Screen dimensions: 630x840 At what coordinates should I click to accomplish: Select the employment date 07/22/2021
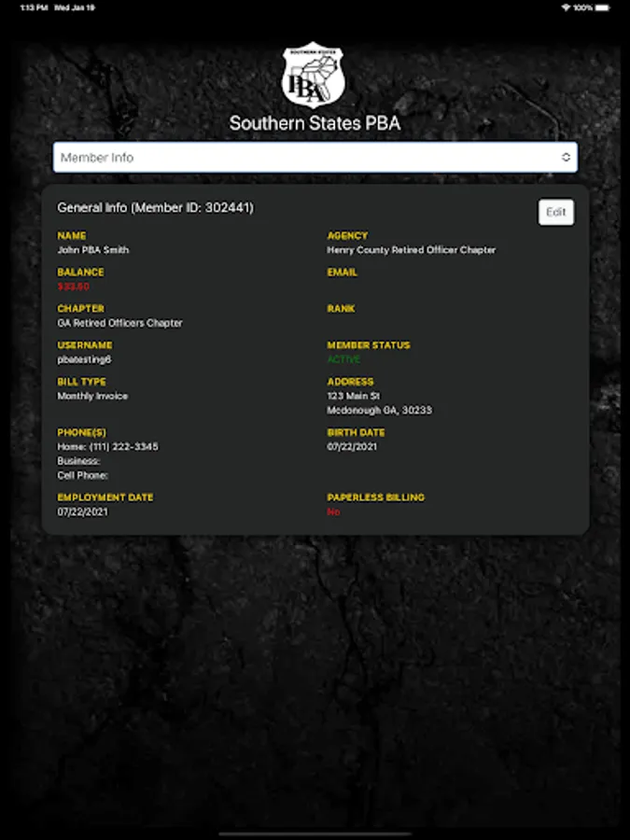tap(82, 512)
